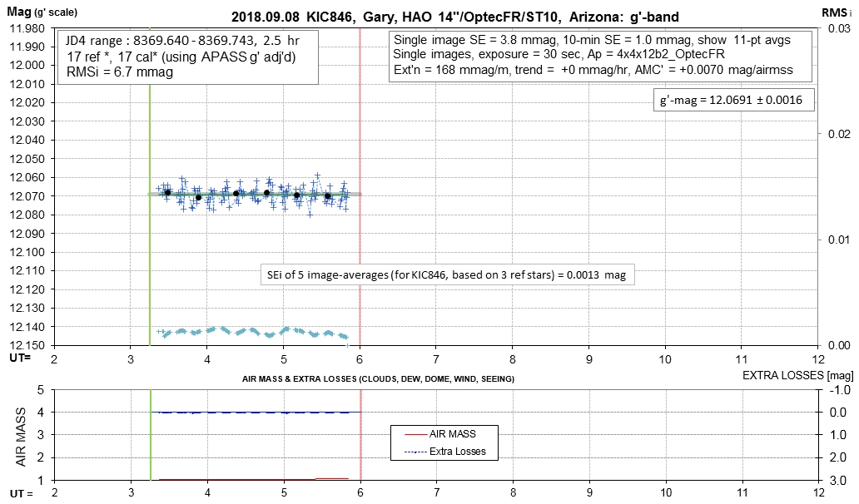Screen dimensions: 859x504
Task: Click the 'Mag (g' scale)' axis label
Action: [x=42, y=12]
